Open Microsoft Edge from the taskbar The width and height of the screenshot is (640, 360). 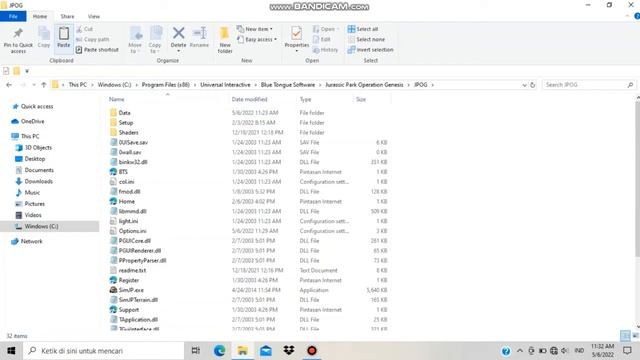(219, 351)
